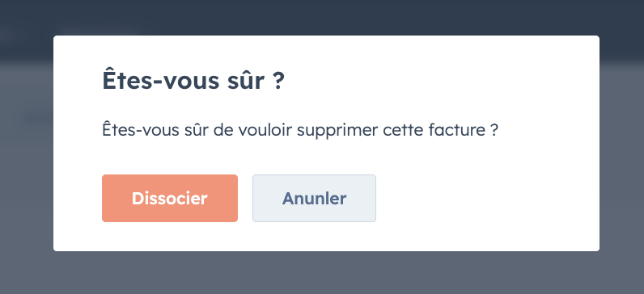Confirm invoice deletion with Dissocier
644x294 pixels.
(170, 199)
